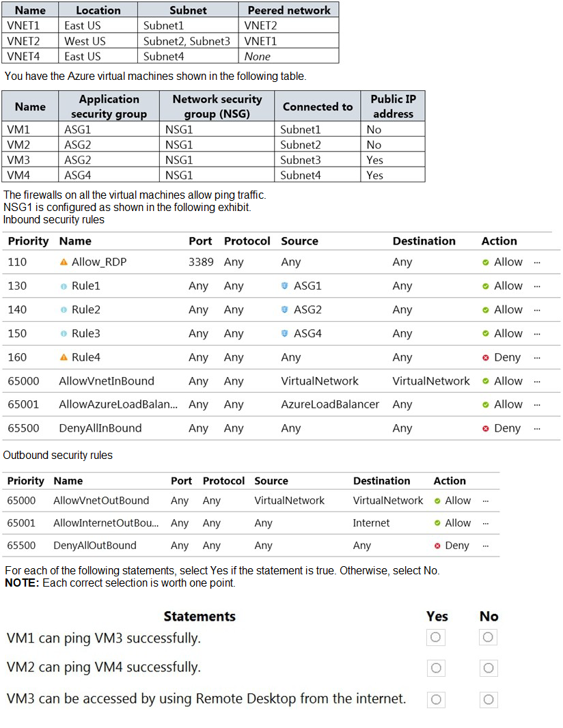Open the Rule3 inbound rule name
The width and height of the screenshot is (563, 728).
point(85,334)
